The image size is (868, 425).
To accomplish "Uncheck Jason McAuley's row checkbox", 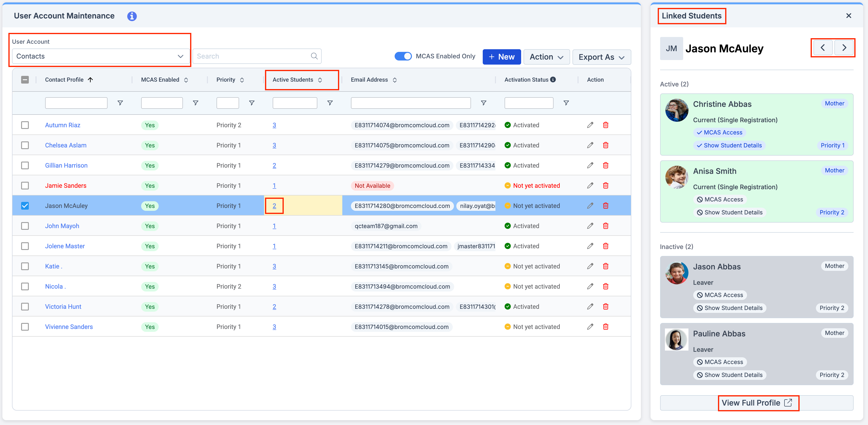I will [25, 206].
